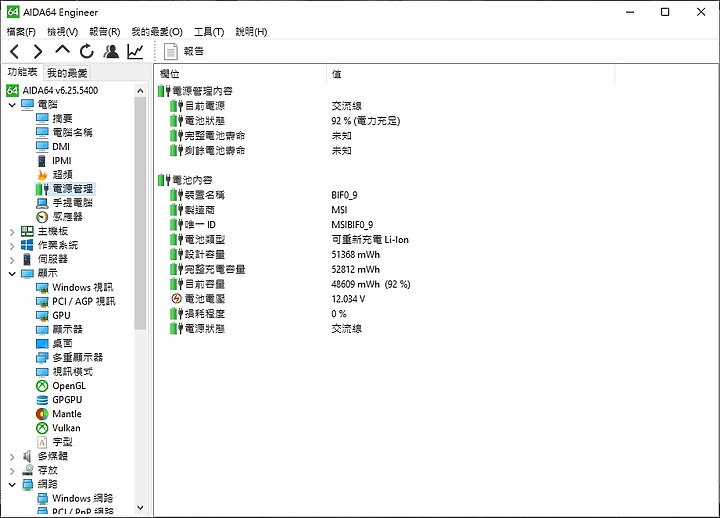Open the 感應器 sensor gauge item
This screenshot has width=720, height=518.
click(x=67, y=217)
